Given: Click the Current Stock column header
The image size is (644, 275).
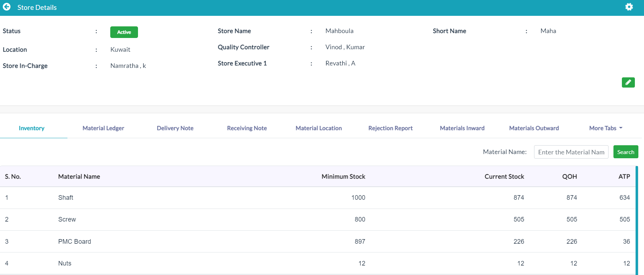Looking at the screenshot, I should [504, 177].
